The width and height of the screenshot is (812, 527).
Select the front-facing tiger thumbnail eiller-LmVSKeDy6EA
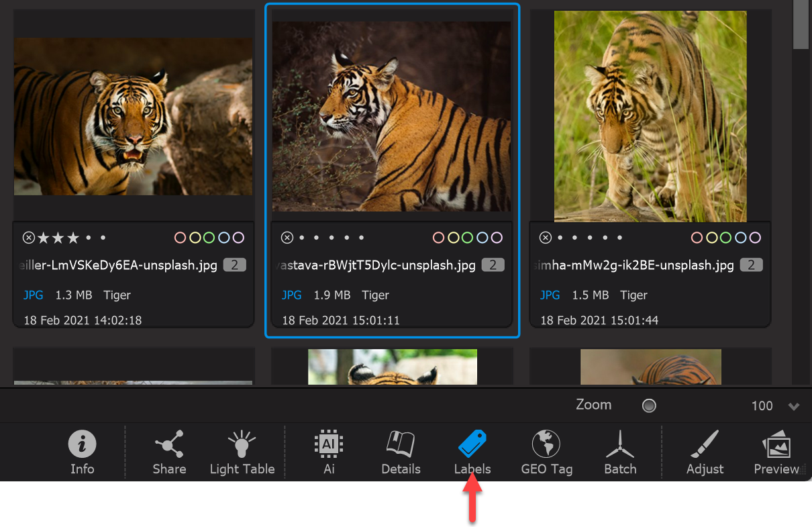pyautogui.click(x=134, y=116)
